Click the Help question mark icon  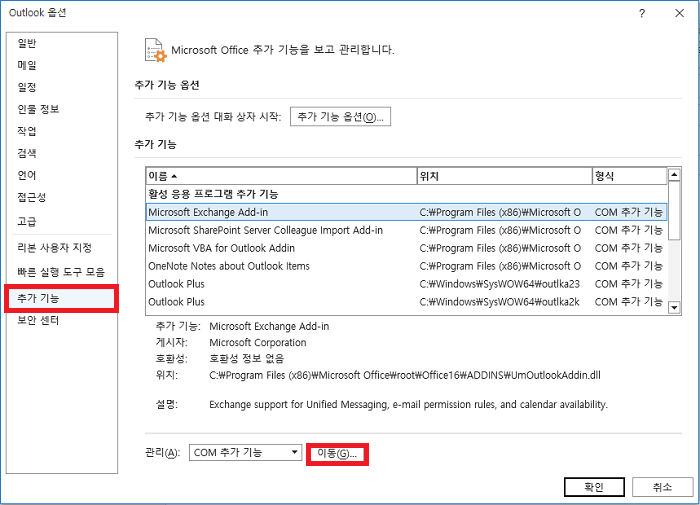point(642,13)
